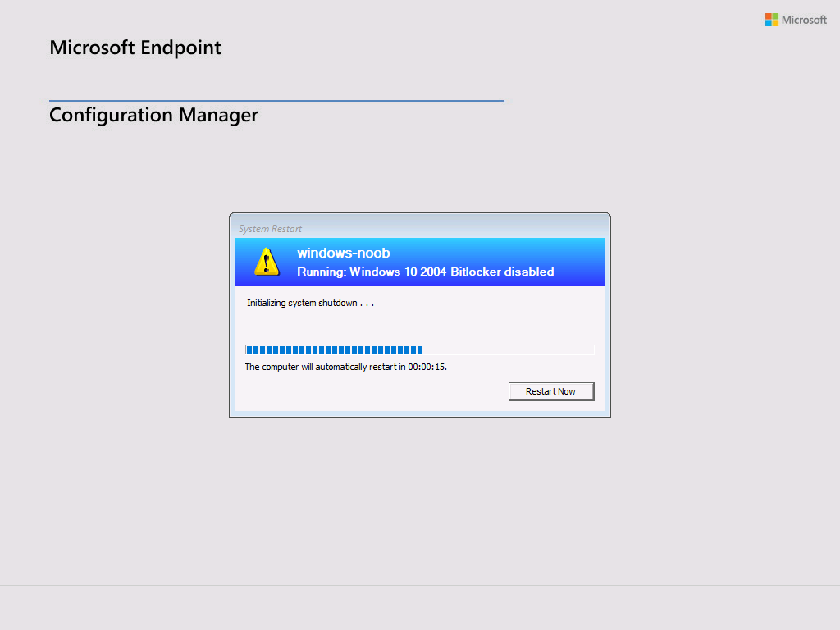Click 'Initializing system shutdown' status text
This screenshot has width=840, height=630.
point(310,303)
